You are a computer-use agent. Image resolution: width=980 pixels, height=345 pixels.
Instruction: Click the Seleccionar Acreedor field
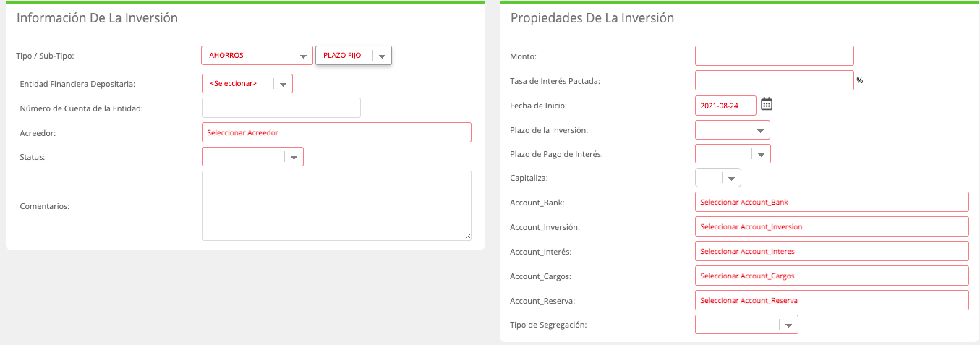click(336, 132)
